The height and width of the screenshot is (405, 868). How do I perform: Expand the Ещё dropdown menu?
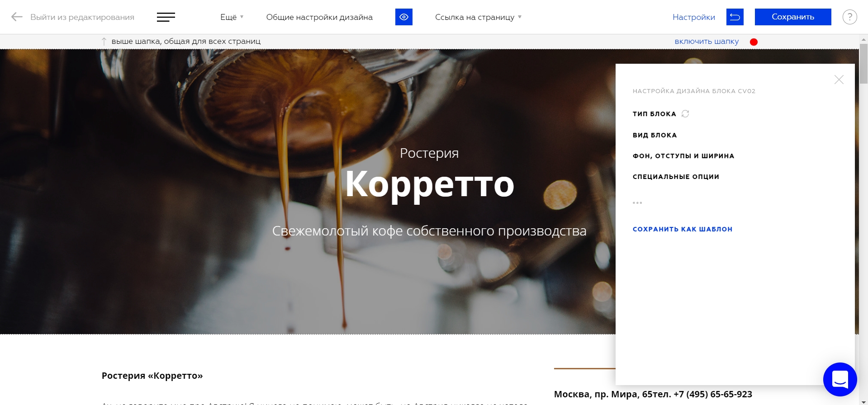(232, 17)
